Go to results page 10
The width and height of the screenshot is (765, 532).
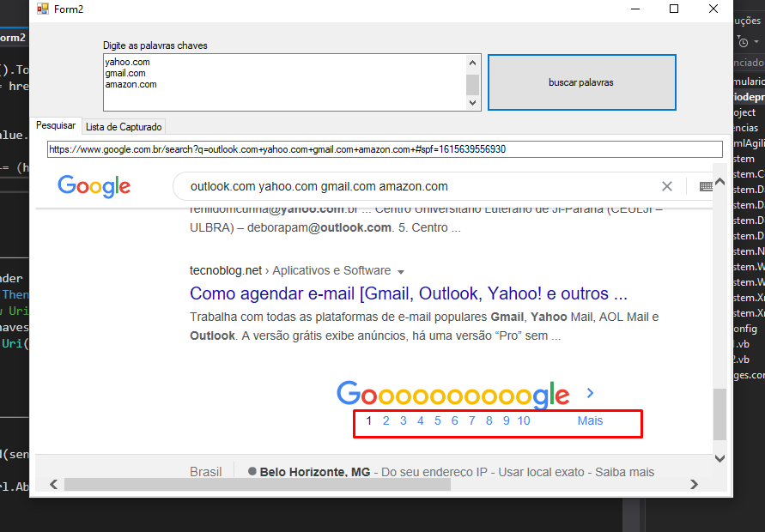tap(524, 420)
